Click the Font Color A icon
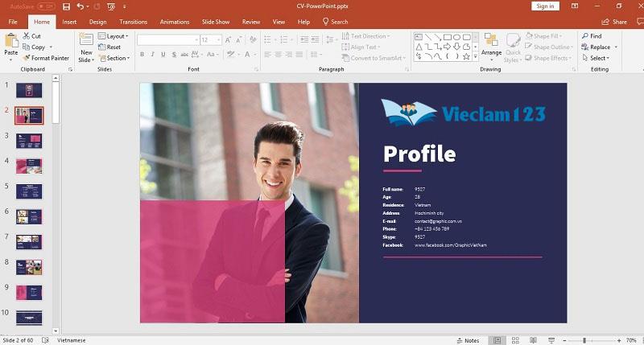Screen dimensions: 644x345 click(247, 54)
